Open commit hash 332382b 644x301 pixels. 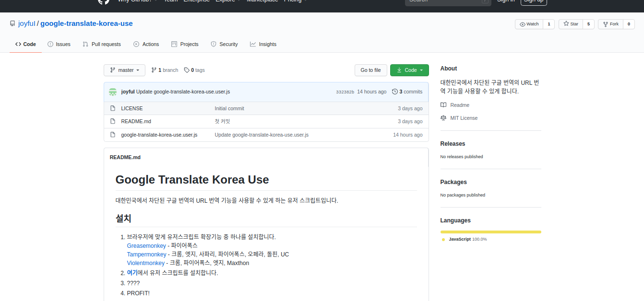tap(345, 92)
